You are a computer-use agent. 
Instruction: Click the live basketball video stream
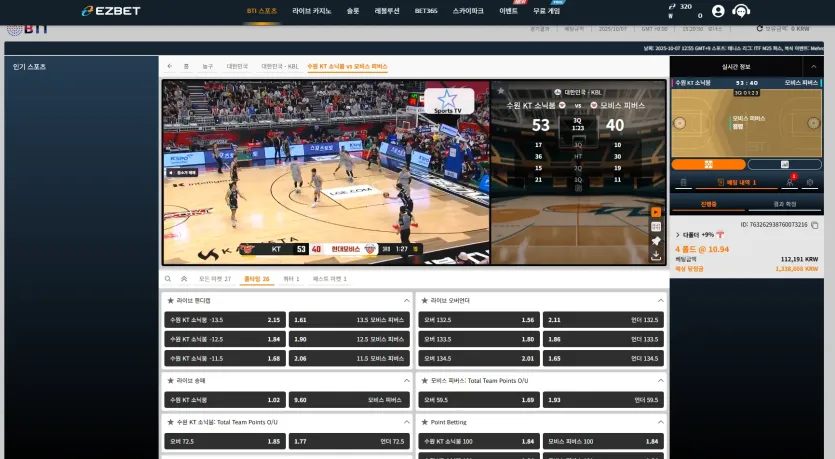point(326,172)
